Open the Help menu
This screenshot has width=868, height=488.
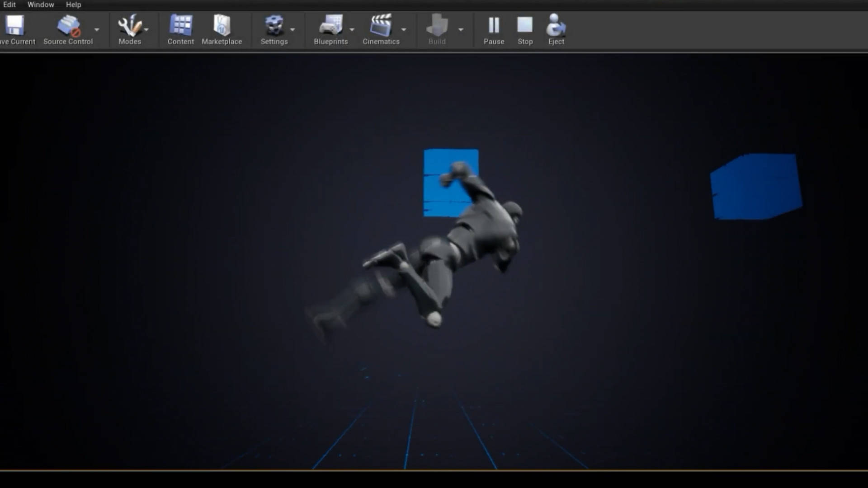(73, 5)
